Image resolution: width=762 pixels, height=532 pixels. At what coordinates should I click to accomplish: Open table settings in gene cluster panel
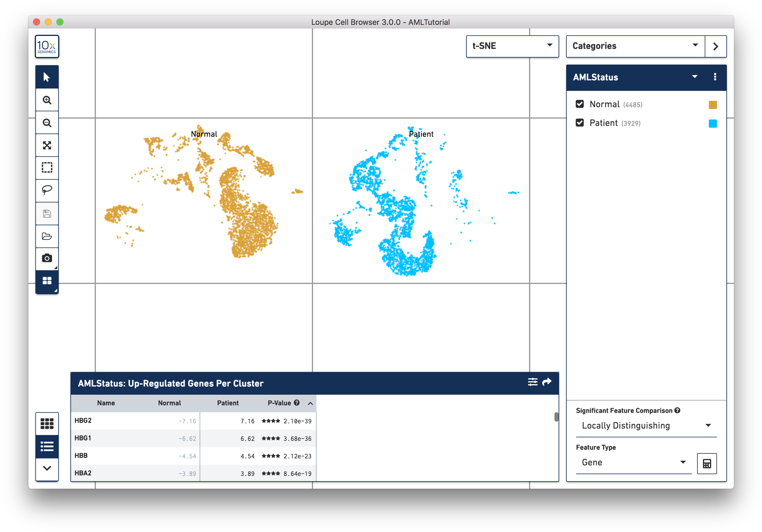[533, 382]
